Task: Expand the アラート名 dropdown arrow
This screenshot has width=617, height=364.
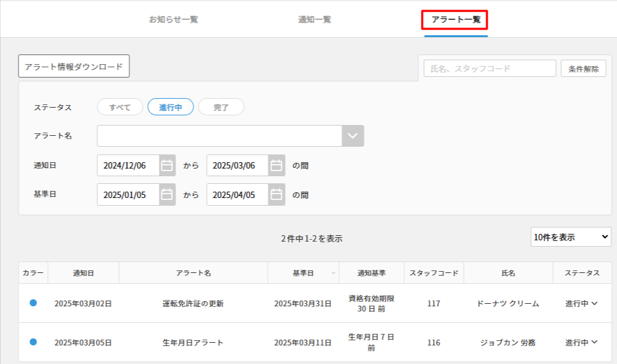Action: 353,136
